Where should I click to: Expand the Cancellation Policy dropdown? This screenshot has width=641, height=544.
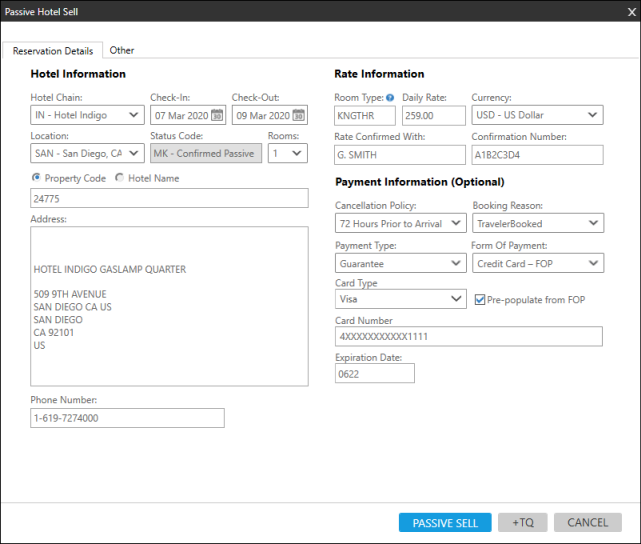click(401, 224)
